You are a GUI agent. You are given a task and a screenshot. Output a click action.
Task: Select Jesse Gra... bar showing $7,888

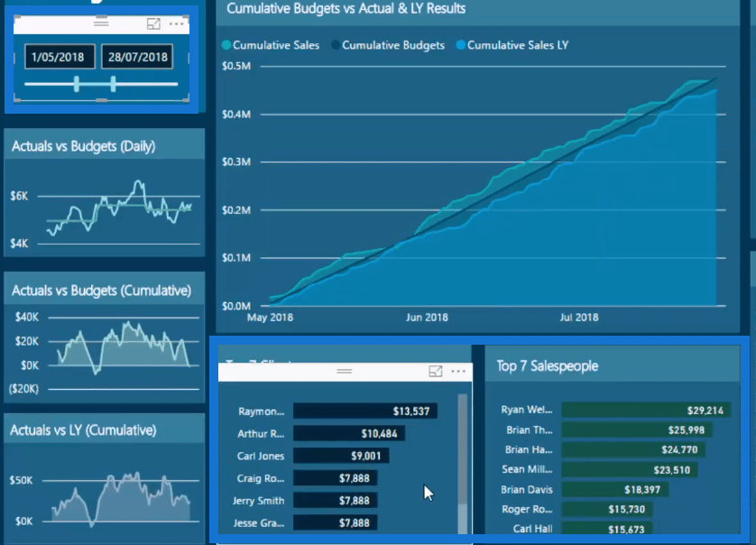(x=335, y=522)
